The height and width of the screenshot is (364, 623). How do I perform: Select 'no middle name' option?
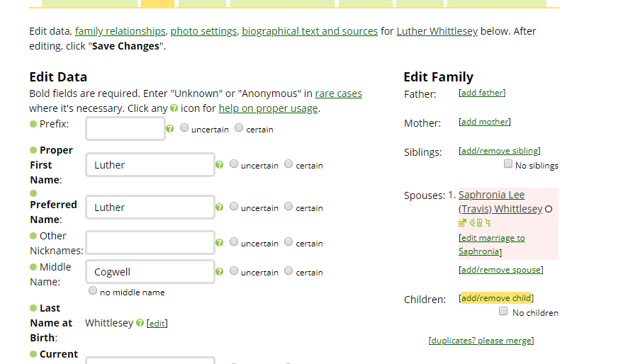click(93, 290)
